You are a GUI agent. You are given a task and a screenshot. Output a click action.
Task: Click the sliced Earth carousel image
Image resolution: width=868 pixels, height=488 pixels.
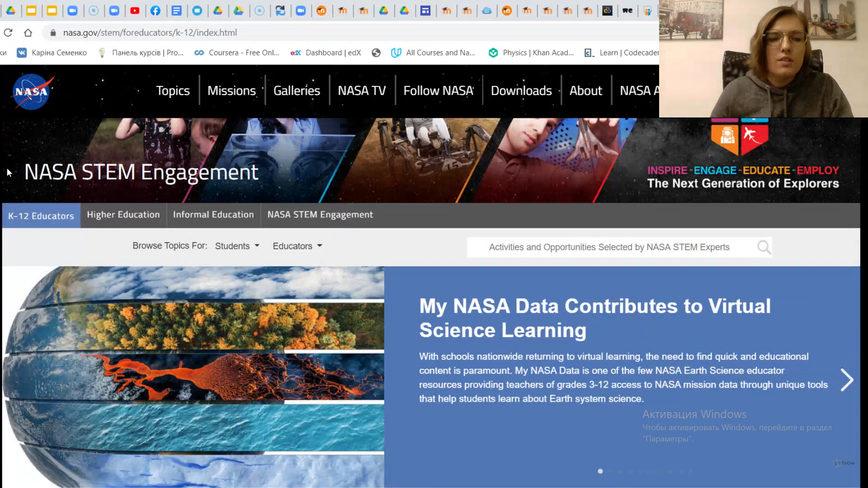(x=193, y=377)
